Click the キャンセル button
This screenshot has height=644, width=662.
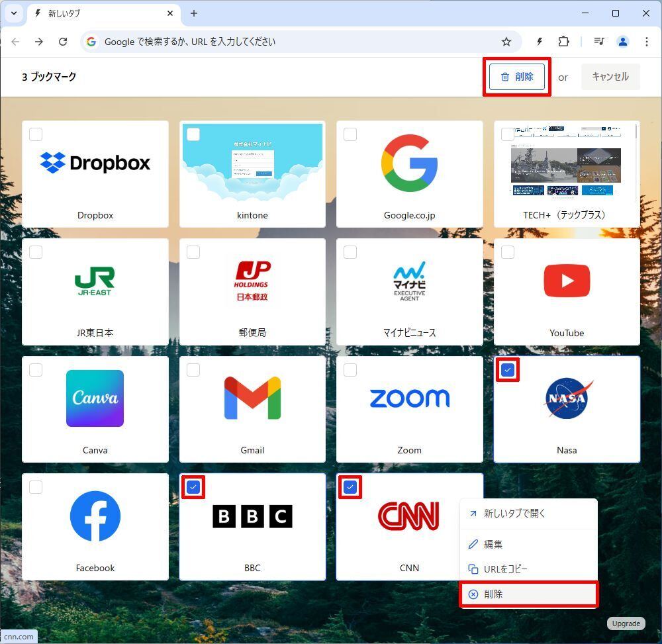click(610, 77)
